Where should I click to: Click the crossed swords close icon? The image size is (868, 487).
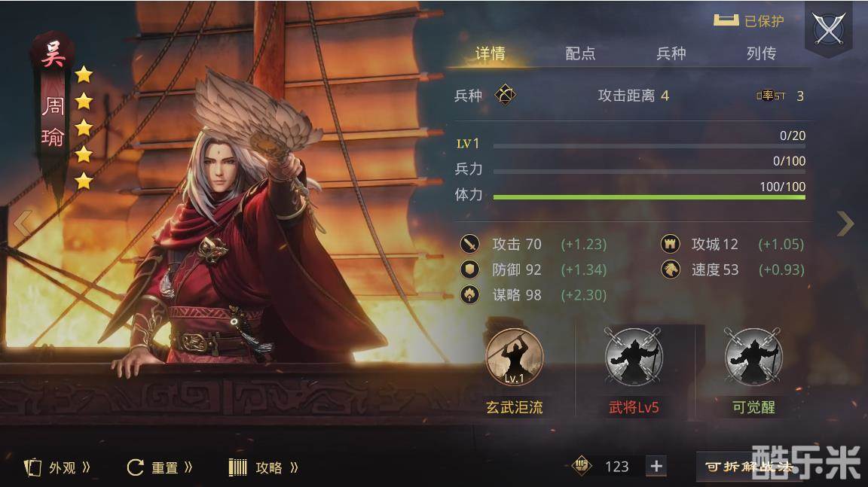829,28
